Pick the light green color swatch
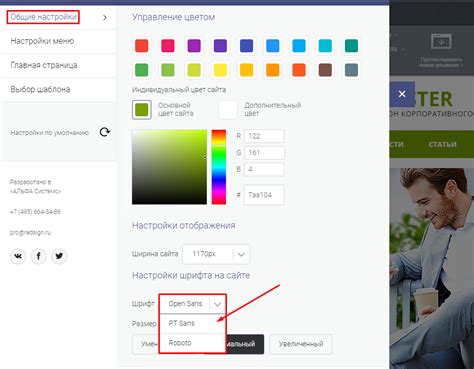Image resolution: width=474 pixels, height=369 pixels. (168, 70)
